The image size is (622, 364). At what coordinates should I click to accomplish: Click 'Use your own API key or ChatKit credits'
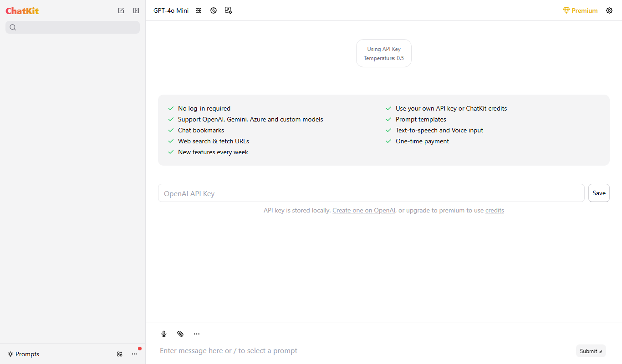pyautogui.click(x=451, y=108)
